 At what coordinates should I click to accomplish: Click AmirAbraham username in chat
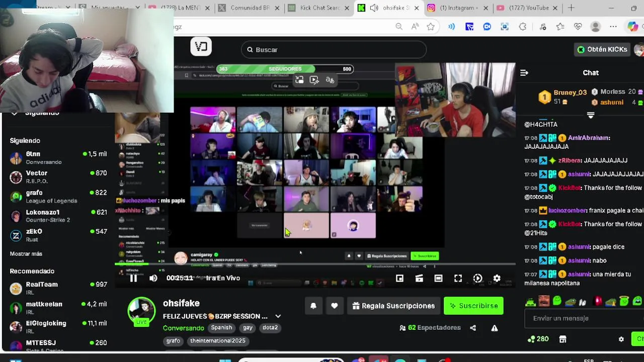pyautogui.click(x=589, y=138)
